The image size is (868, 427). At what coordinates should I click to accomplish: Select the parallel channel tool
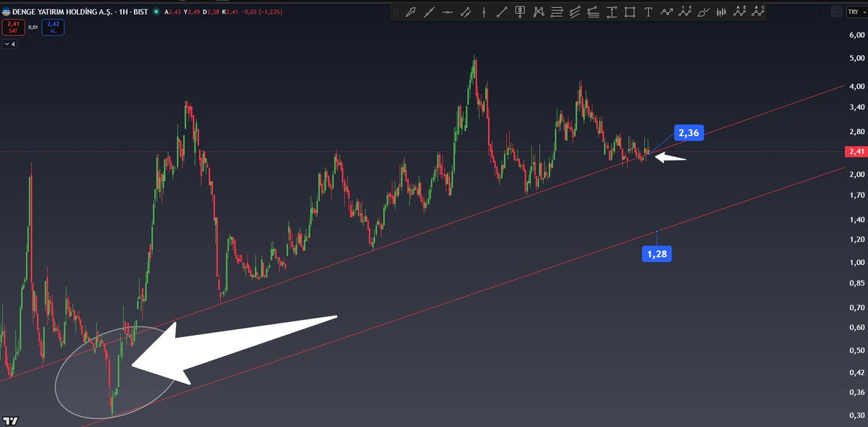pyautogui.click(x=575, y=12)
